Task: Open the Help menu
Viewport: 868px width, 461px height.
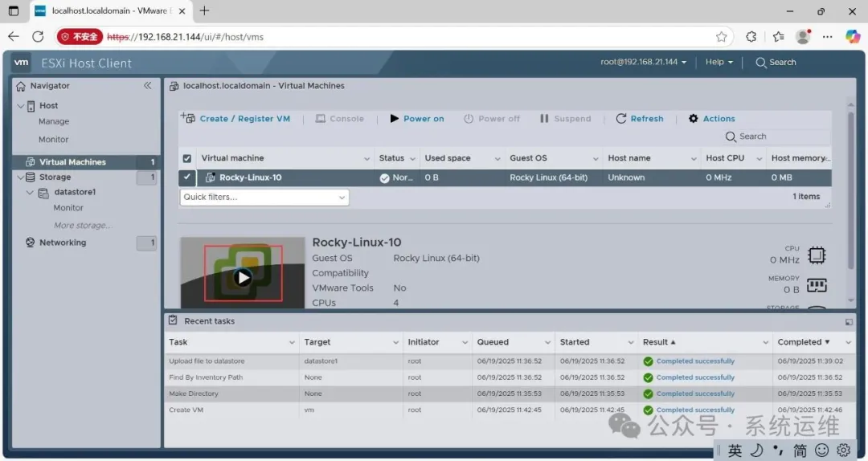Action: click(x=719, y=62)
